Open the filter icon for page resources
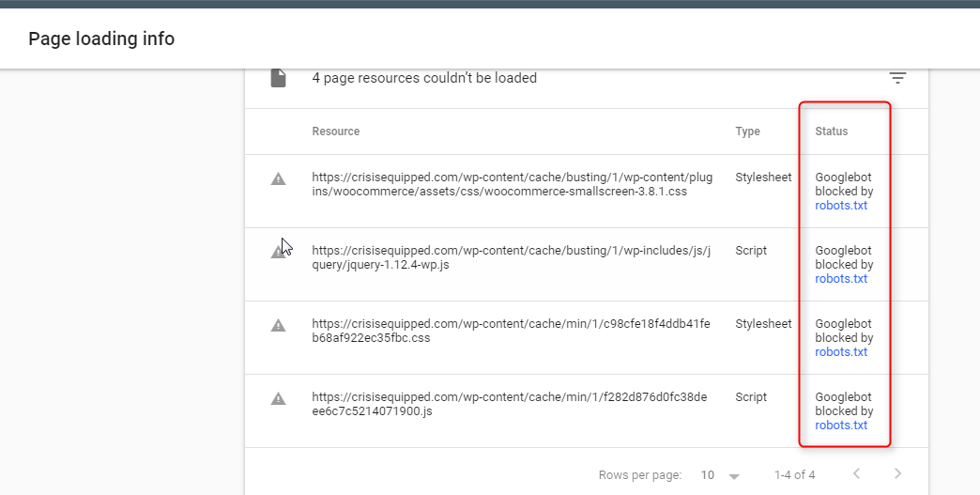This screenshot has height=495, width=980. point(897,78)
